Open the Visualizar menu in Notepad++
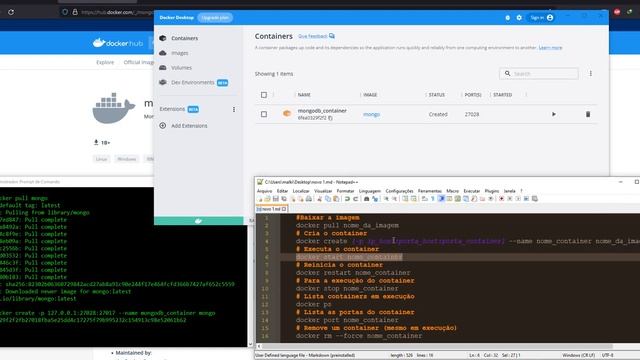Viewport: 640px width, 360px height. pos(323,191)
